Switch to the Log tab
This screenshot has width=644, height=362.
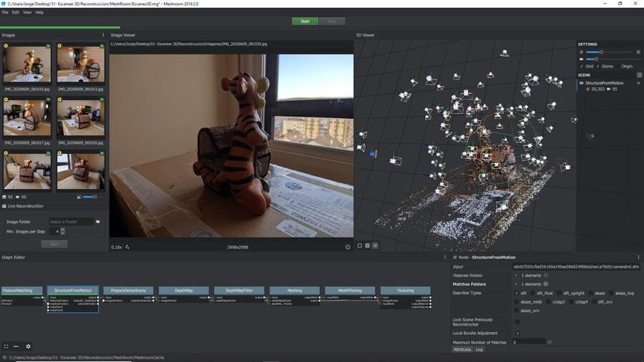coord(479,349)
